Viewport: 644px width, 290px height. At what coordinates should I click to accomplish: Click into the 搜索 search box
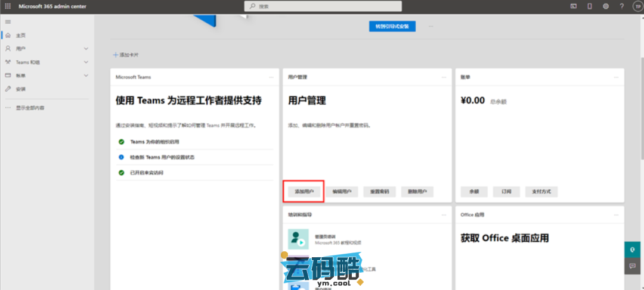[323, 6]
